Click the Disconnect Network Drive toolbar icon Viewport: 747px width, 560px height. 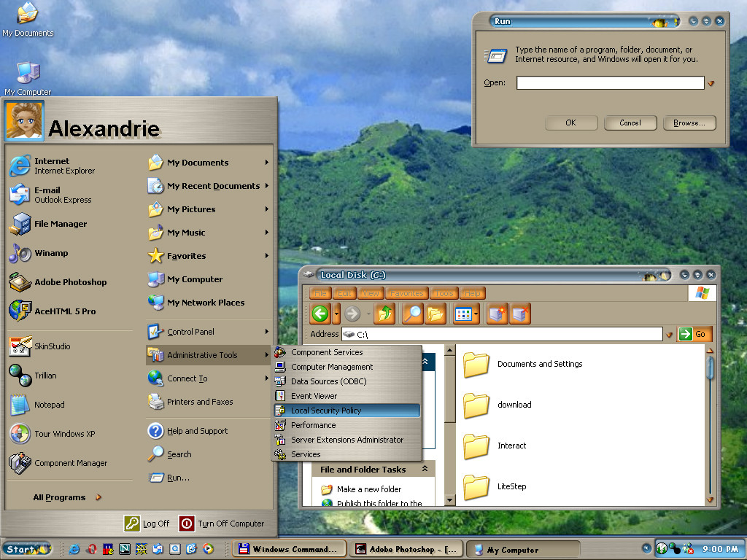pyautogui.click(x=519, y=314)
